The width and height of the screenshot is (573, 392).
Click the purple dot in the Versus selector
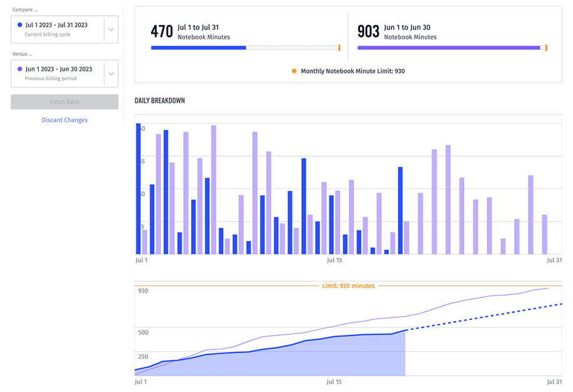click(21, 70)
